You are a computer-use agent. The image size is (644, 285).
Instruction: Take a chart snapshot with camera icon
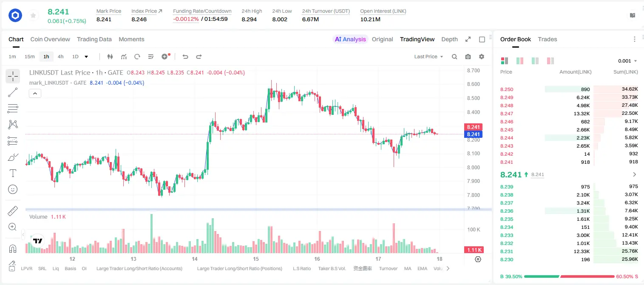(468, 57)
